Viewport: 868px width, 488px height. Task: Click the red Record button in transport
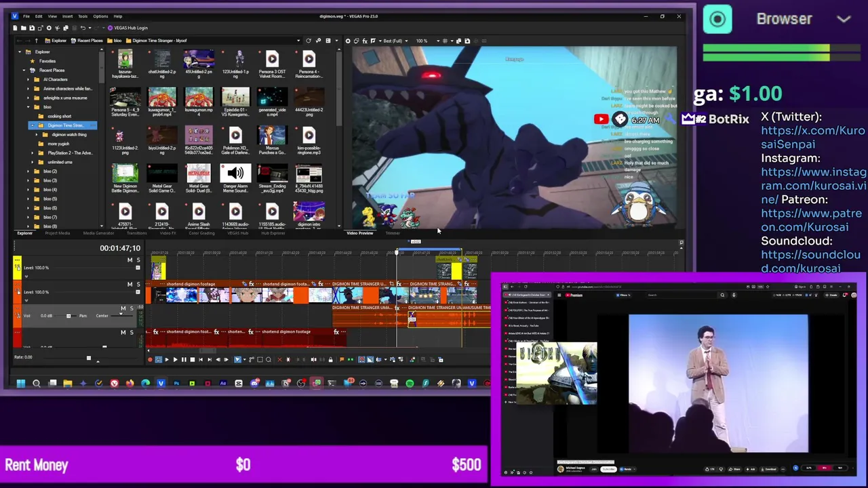(x=150, y=360)
